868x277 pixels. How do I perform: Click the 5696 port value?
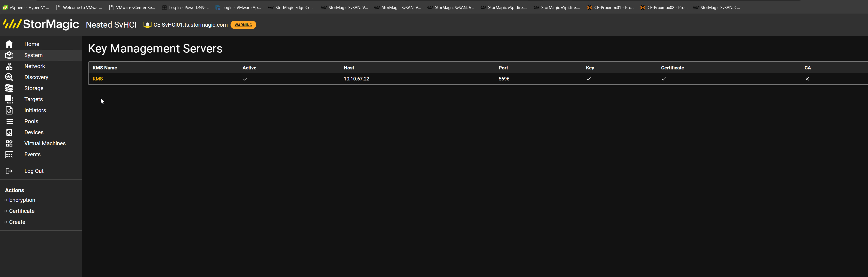click(504, 79)
